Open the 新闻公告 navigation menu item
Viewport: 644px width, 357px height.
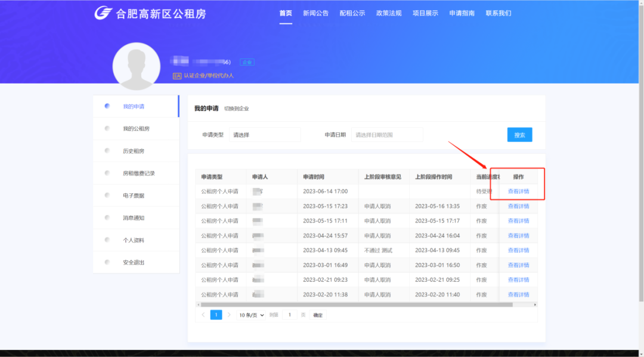point(315,13)
